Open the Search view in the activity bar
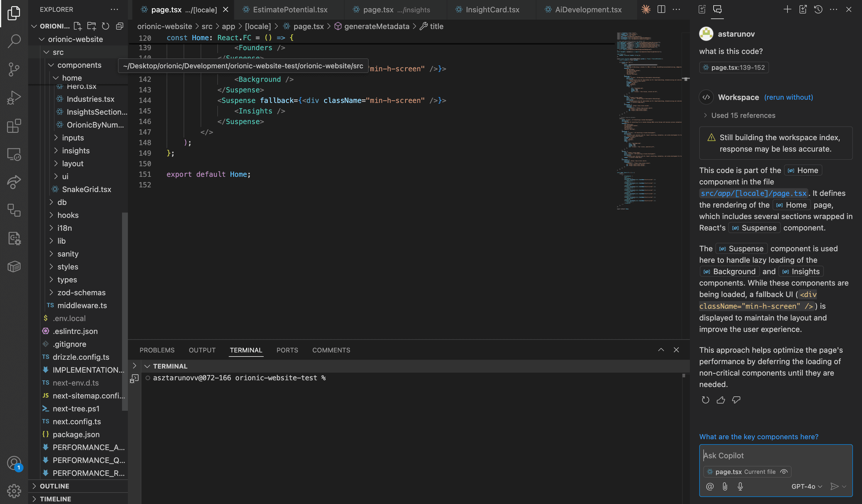This screenshot has width=862, height=504. 14,41
